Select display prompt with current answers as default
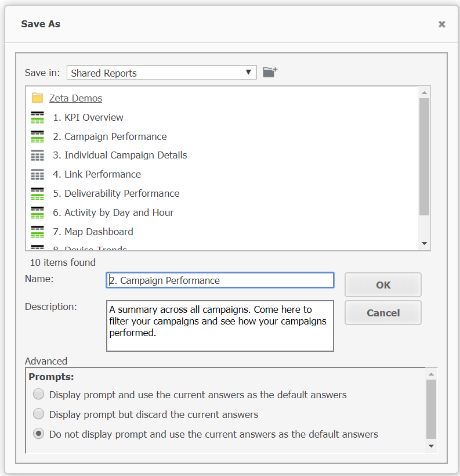 coord(38,395)
